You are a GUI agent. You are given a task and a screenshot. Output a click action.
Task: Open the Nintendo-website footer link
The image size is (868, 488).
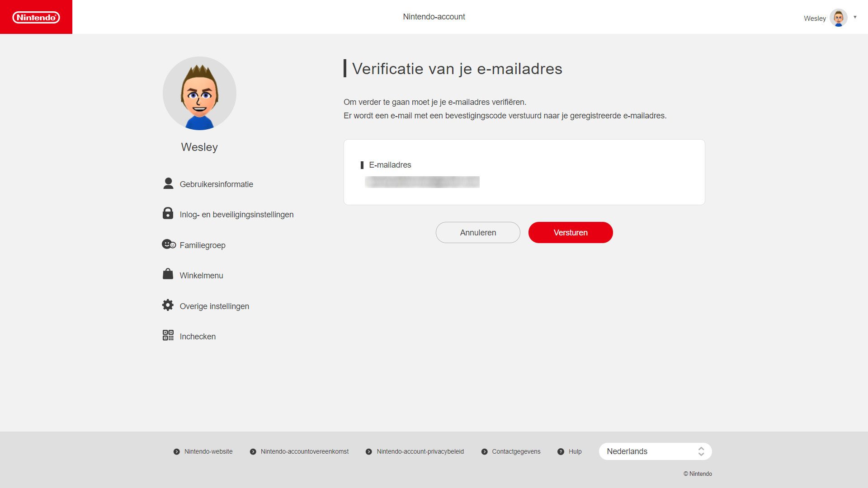coord(208,451)
